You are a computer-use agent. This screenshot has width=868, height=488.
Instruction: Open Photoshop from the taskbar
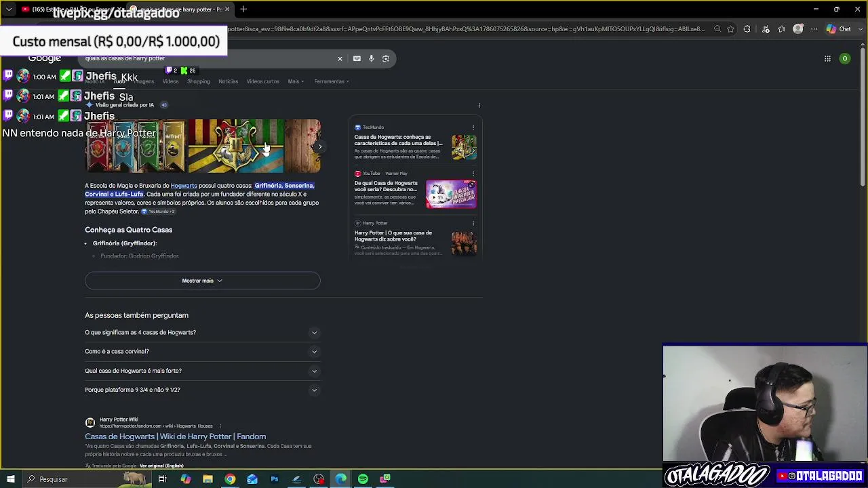pos(275,479)
